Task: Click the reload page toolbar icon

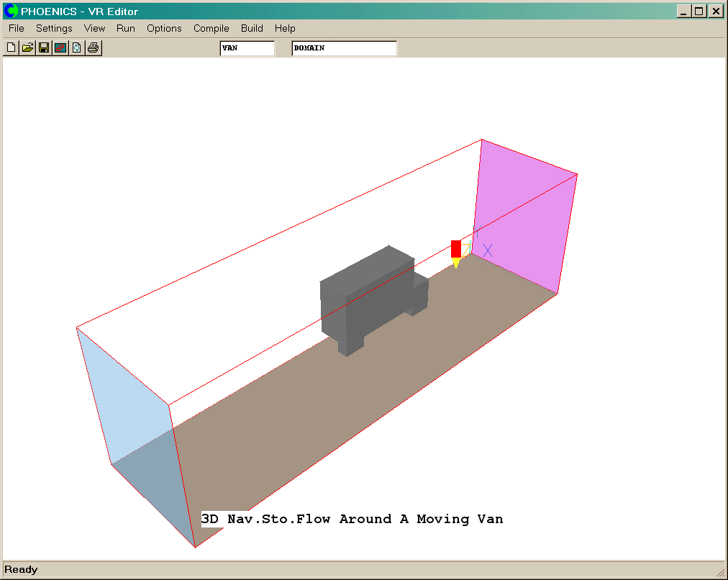Action: pos(77,48)
